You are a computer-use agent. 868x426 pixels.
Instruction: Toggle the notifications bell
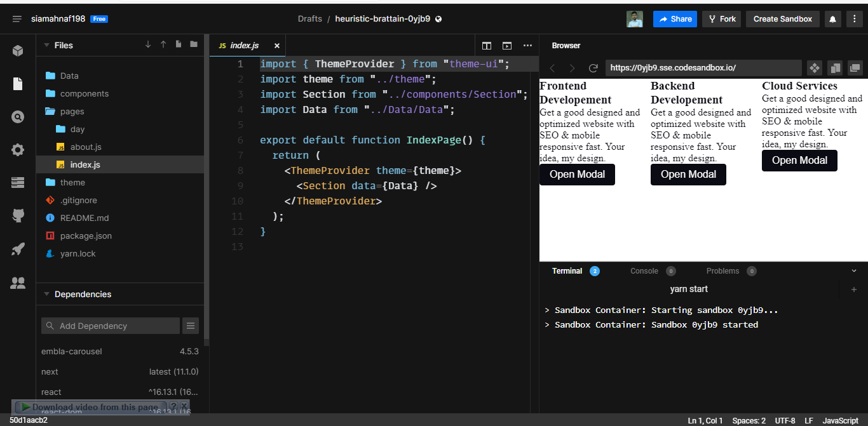(832, 18)
